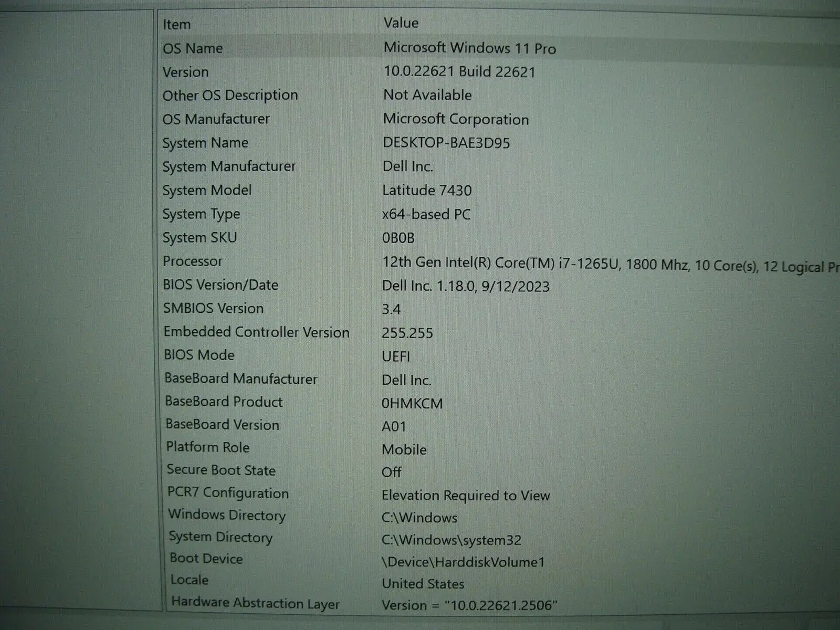Select '0B0B' SKU value

(398, 238)
